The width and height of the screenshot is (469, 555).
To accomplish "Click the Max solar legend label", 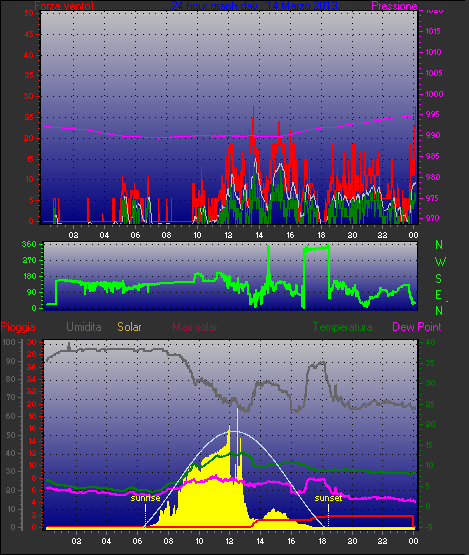I will click(195, 327).
